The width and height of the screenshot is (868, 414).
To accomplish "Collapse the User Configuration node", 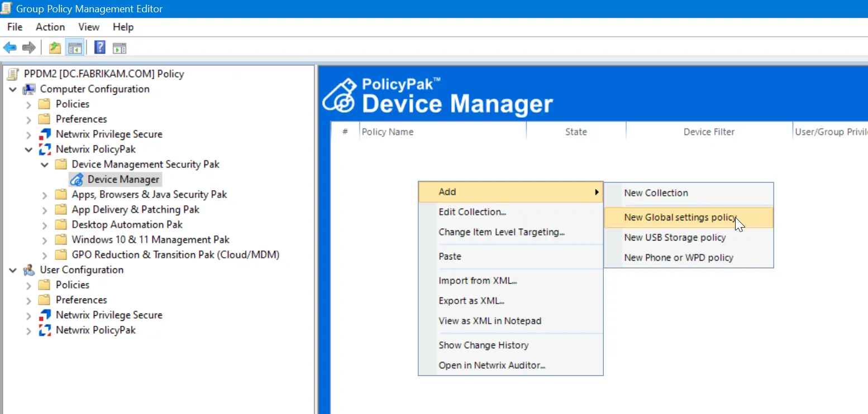I will coord(13,270).
